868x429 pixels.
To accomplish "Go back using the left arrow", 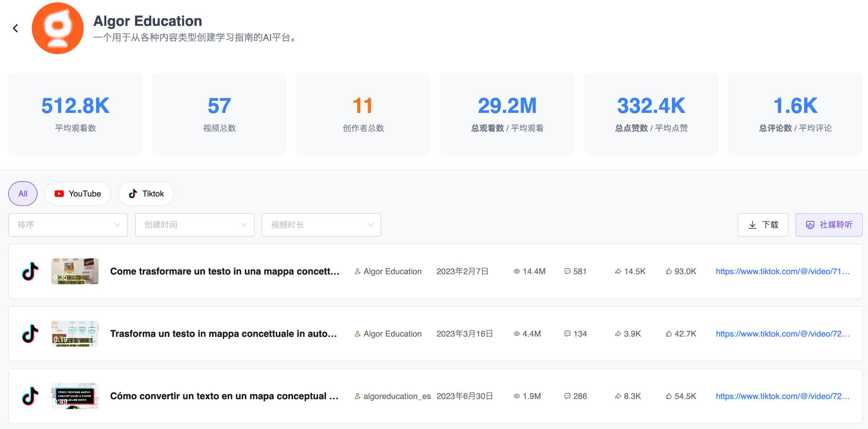I will pyautogui.click(x=15, y=28).
